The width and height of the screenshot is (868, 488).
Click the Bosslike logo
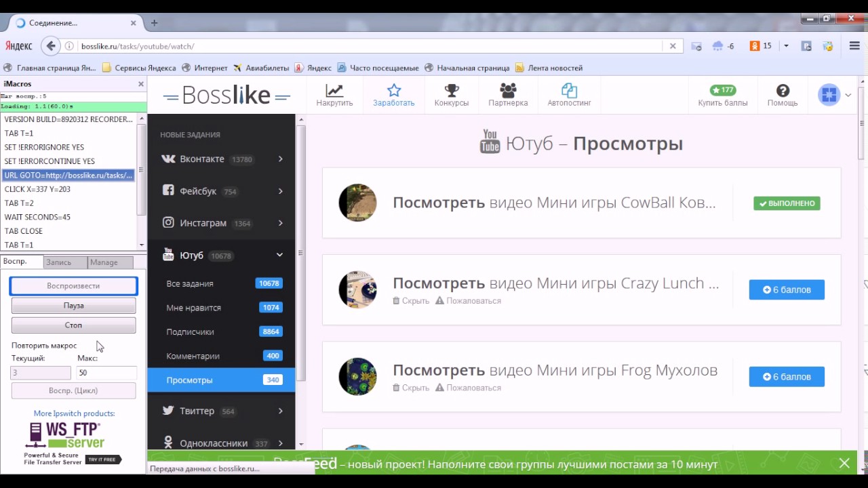click(227, 96)
